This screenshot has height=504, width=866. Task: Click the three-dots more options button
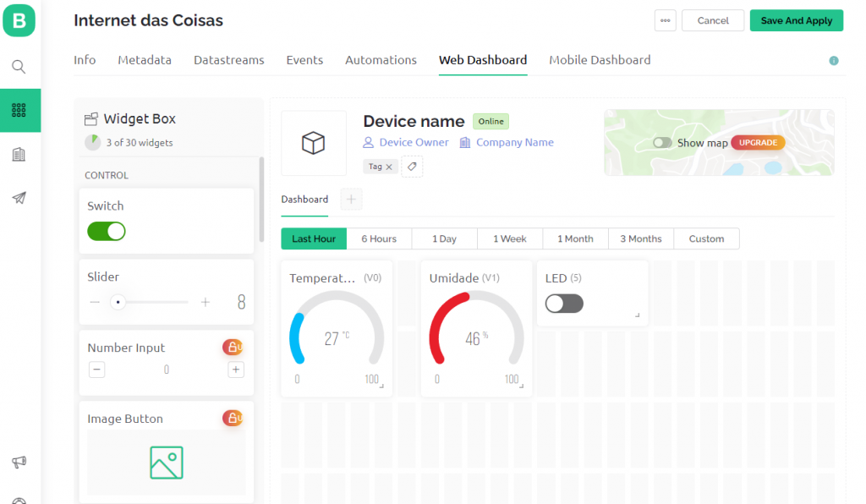pyautogui.click(x=665, y=20)
